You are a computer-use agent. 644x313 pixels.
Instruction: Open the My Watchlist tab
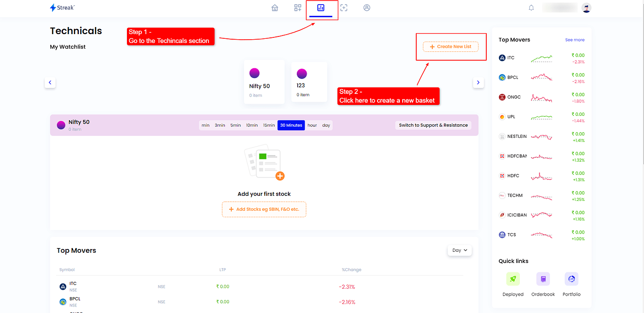coord(67,46)
